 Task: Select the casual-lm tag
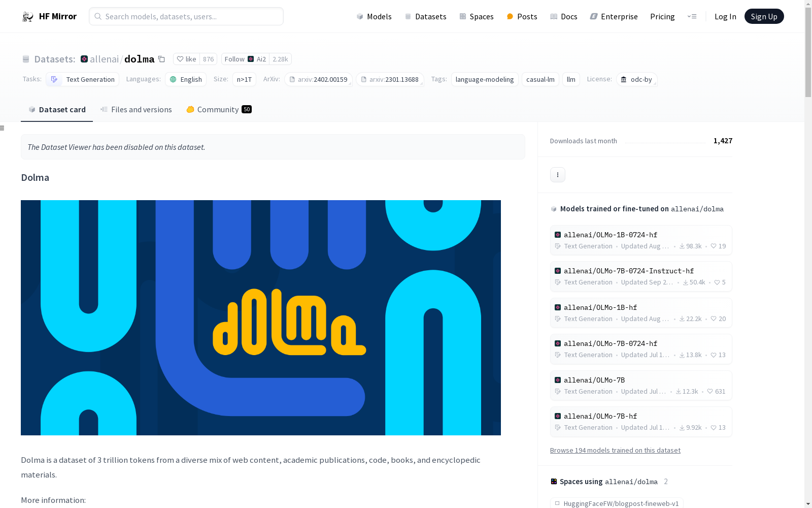[540, 79]
